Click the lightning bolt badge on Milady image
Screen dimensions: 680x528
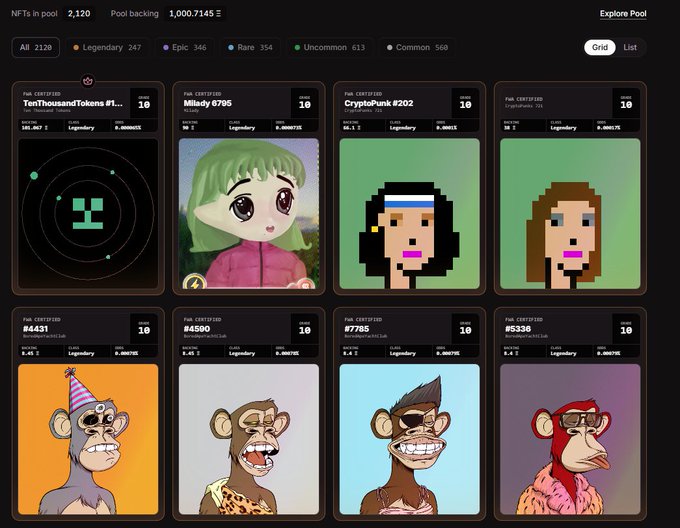coord(194,283)
